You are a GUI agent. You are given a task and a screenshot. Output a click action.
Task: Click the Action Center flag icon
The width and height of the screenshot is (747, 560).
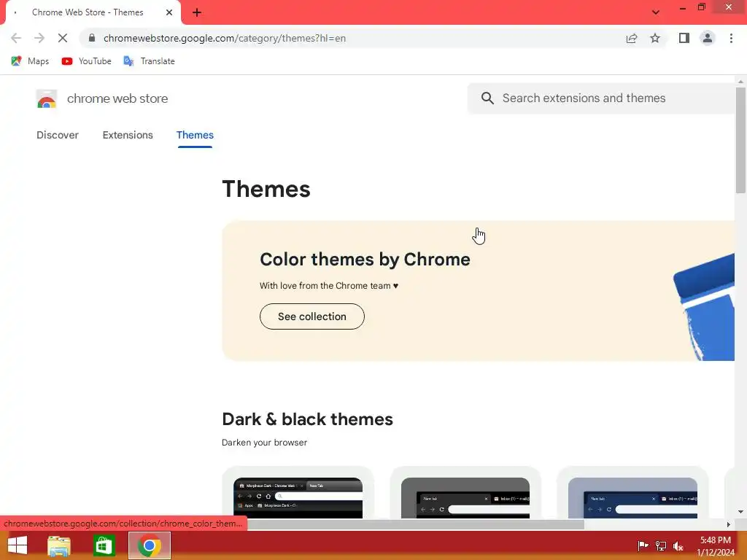[x=643, y=545]
